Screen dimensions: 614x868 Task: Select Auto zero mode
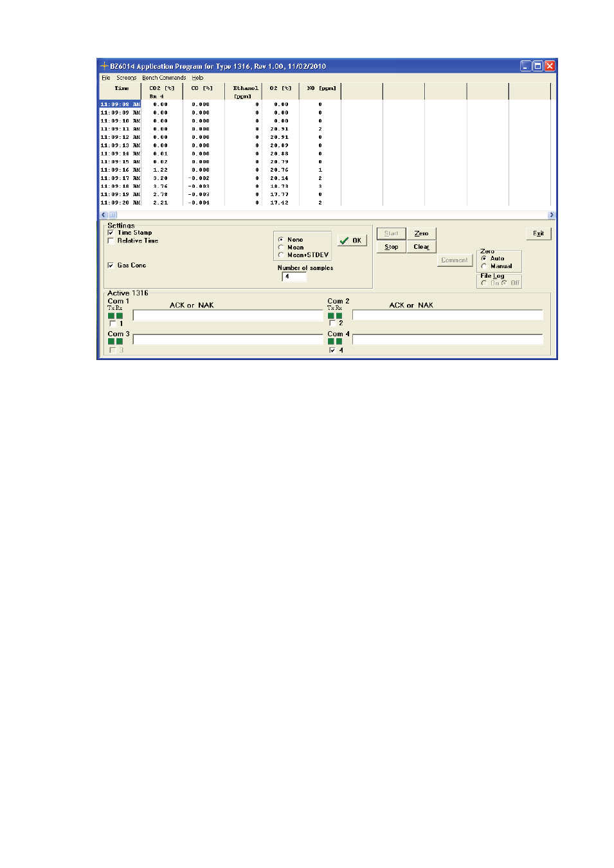tap(484, 258)
